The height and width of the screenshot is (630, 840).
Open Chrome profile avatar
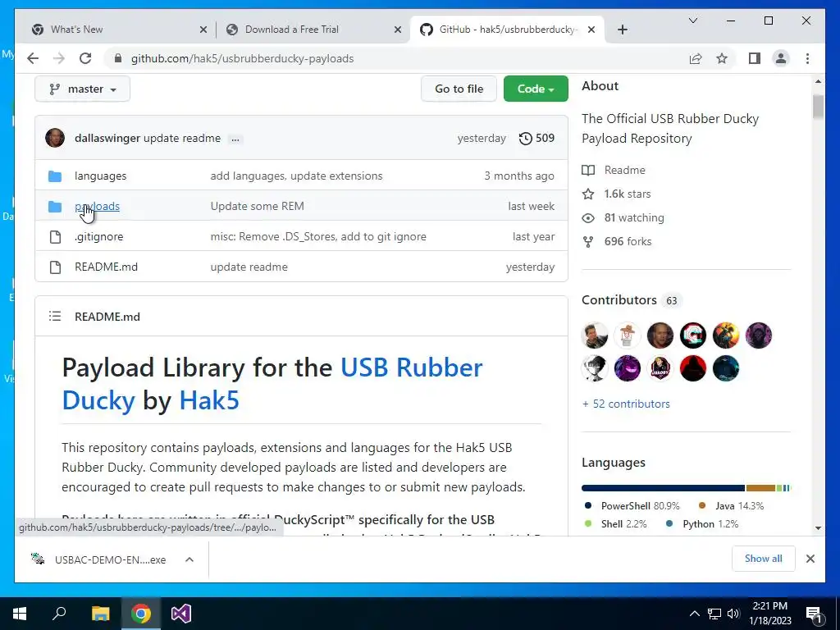coord(781,58)
